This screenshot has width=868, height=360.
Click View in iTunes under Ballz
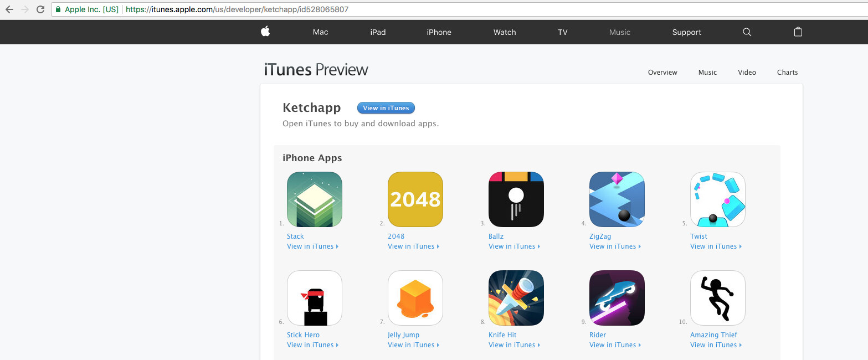(514, 246)
